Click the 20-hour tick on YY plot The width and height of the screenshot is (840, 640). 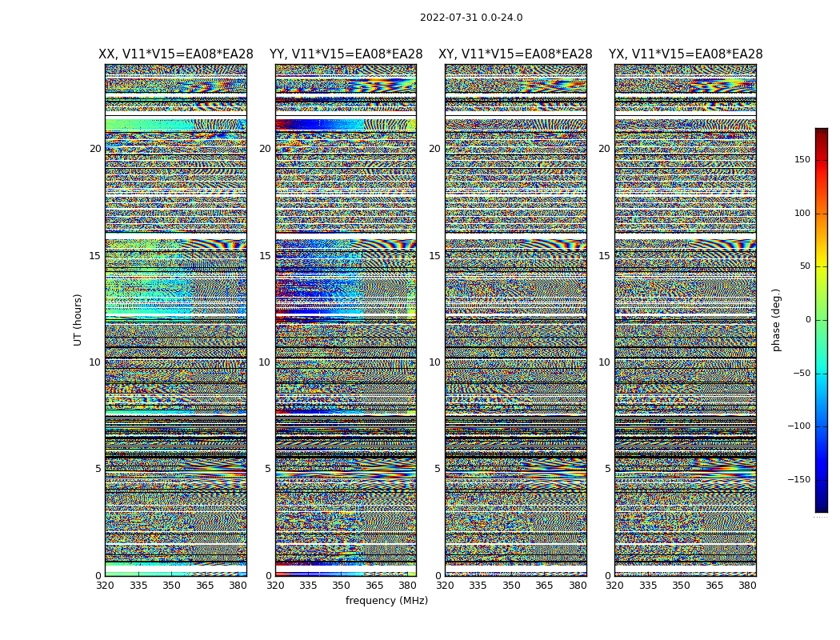265,149
